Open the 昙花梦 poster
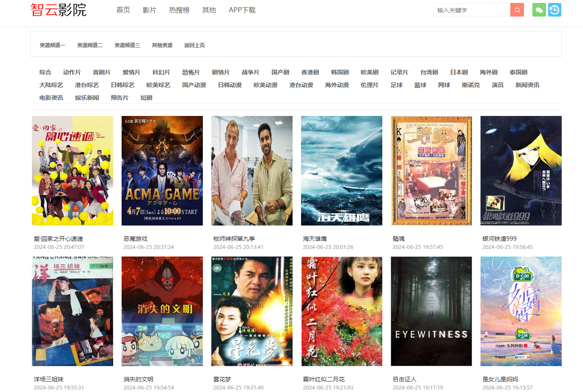The width and height of the screenshot is (583, 392). [x=252, y=311]
